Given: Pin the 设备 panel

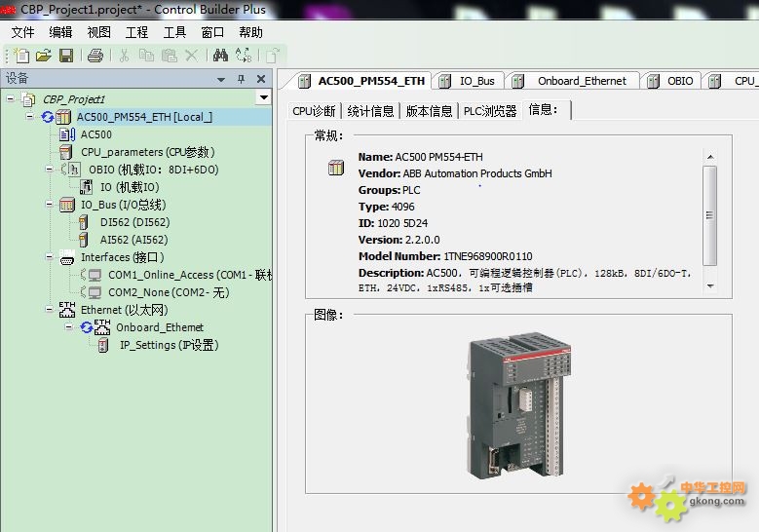Looking at the screenshot, I should pyautogui.click(x=241, y=79).
